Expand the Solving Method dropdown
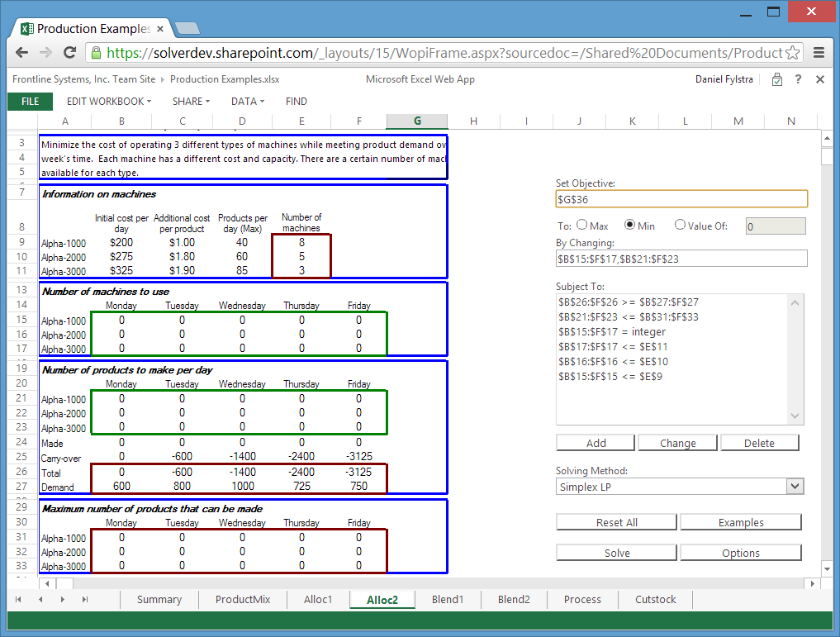 coord(795,487)
